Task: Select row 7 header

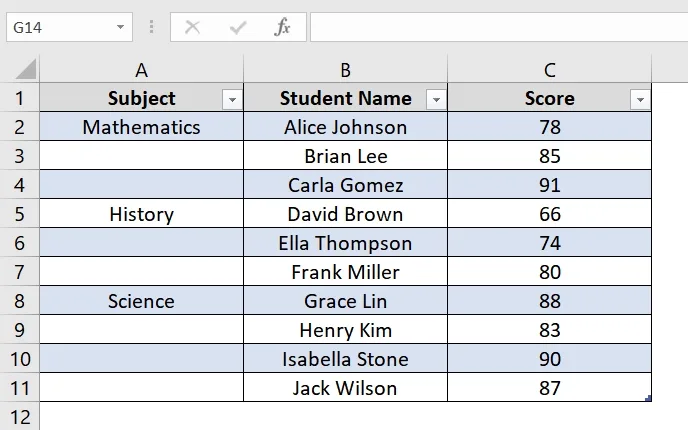Action: tap(19, 271)
